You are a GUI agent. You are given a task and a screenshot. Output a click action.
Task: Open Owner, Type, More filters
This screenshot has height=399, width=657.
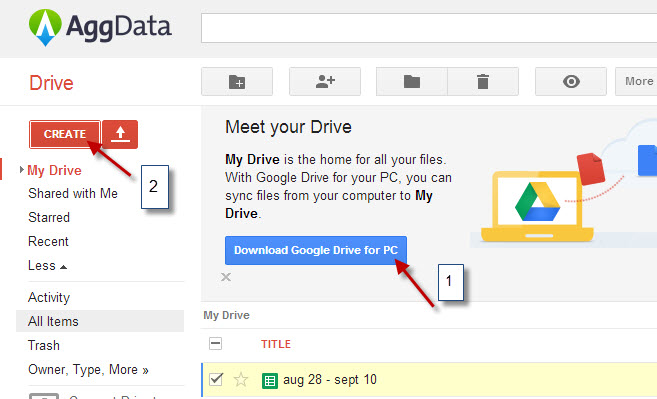point(88,369)
